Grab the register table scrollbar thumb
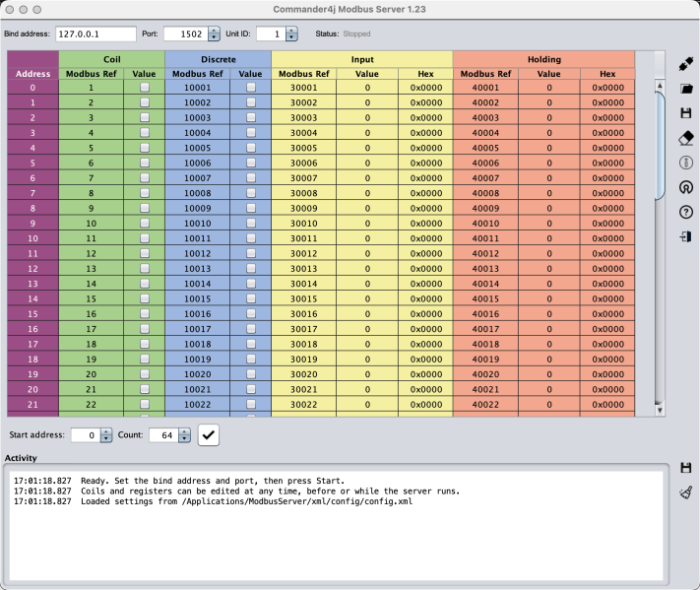The image size is (700, 590). coord(660,145)
